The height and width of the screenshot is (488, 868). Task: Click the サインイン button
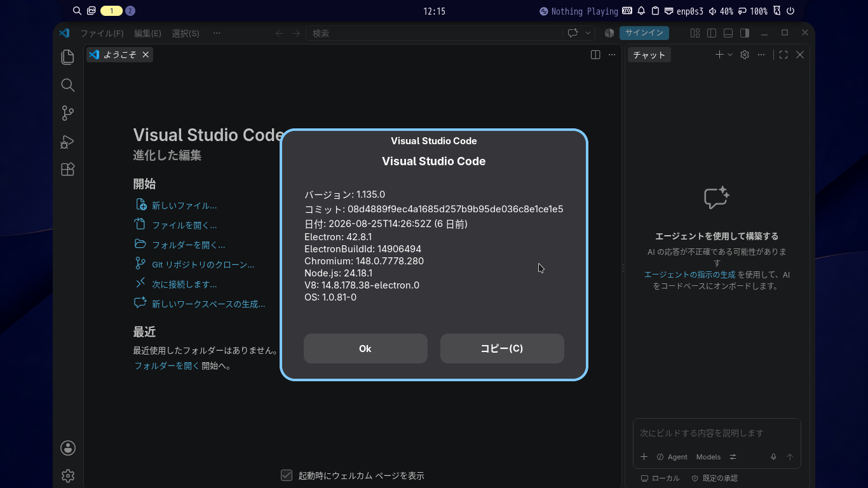[x=644, y=33]
